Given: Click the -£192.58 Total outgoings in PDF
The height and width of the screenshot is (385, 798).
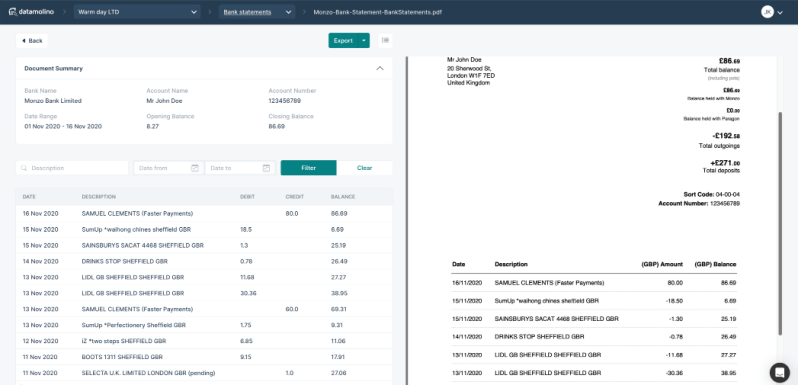Looking at the screenshot, I should coord(726,136).
